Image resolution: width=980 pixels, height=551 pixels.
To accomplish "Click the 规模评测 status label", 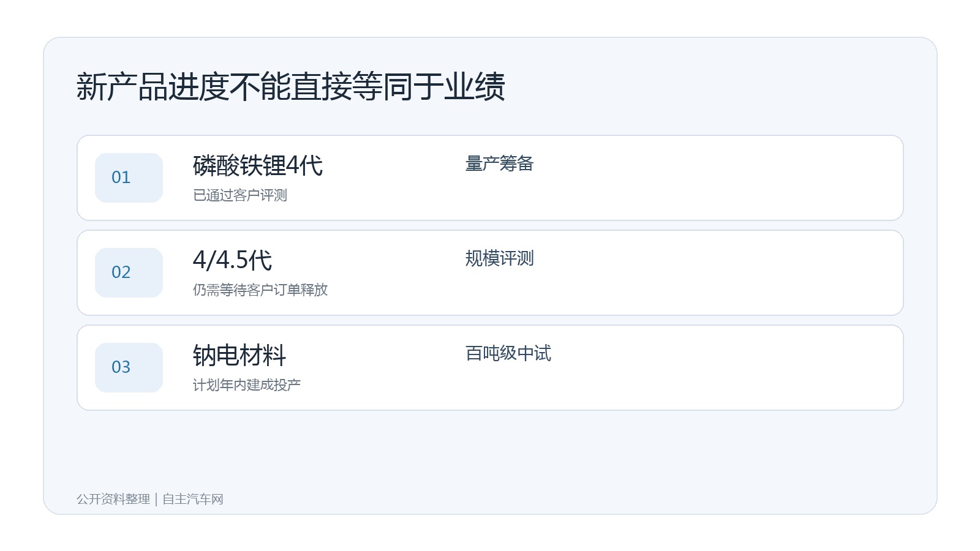I will point(500,258).
